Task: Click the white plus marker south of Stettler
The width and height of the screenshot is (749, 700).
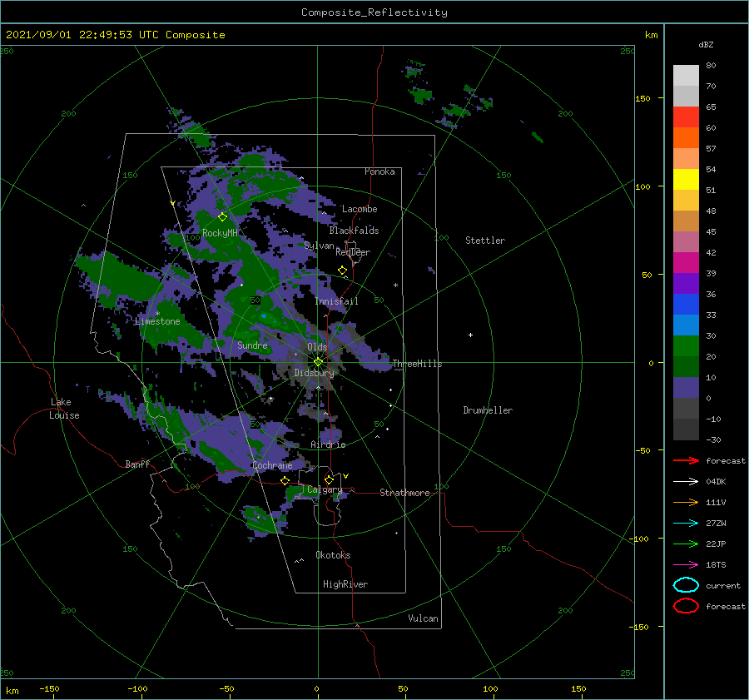Action: (x=470, y=335)
